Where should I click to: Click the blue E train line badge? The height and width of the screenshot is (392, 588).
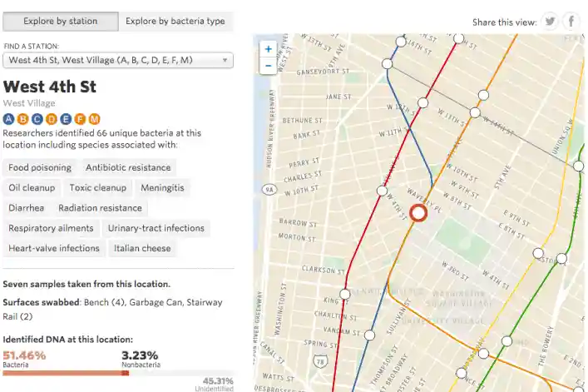tap(65, 119)
